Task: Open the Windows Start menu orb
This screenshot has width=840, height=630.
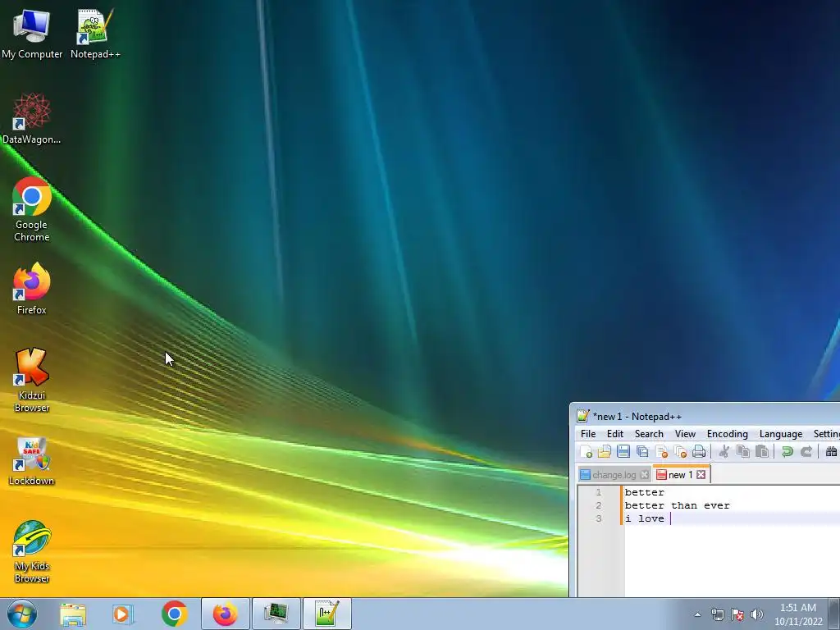Action: point(22,614)
